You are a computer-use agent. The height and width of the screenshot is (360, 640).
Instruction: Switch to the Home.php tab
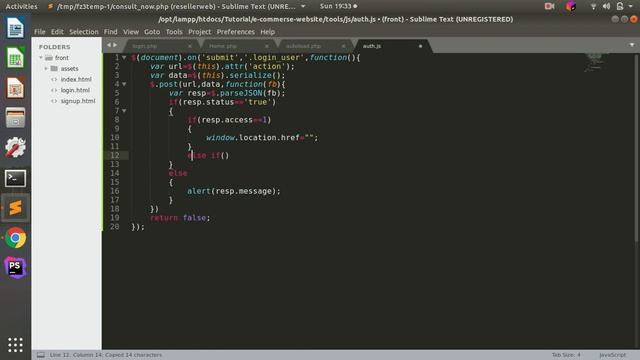coord(238,46)
